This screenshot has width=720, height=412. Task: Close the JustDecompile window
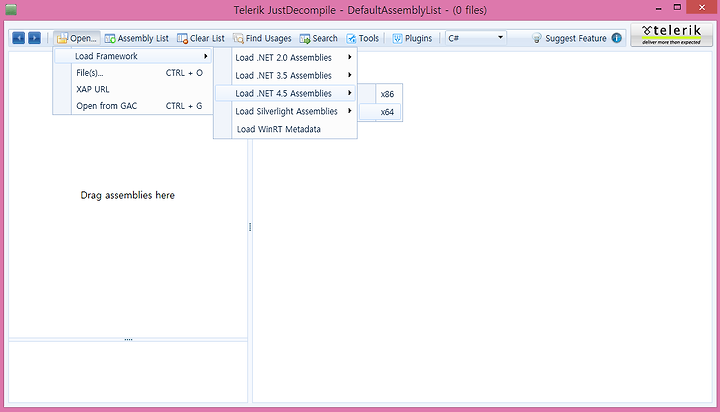point(702,7)
